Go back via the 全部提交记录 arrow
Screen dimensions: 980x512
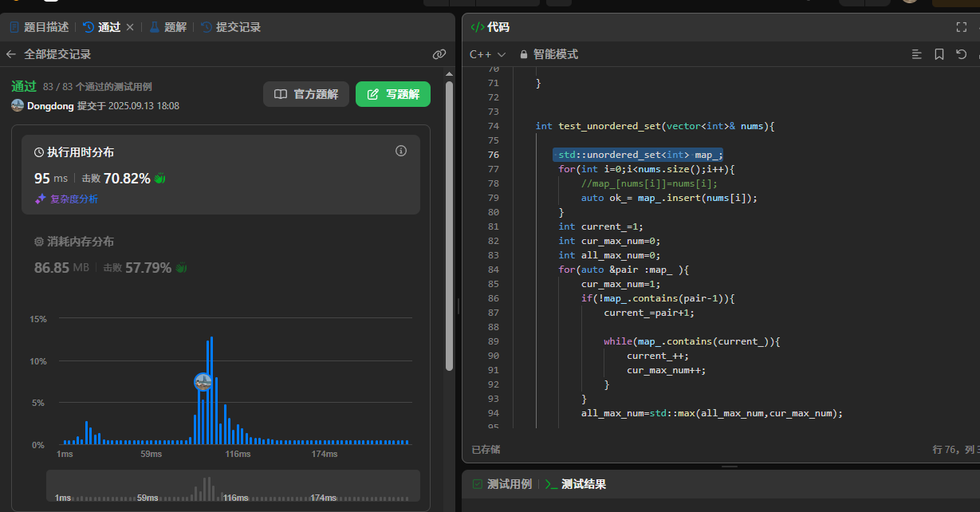click(11, 54)
